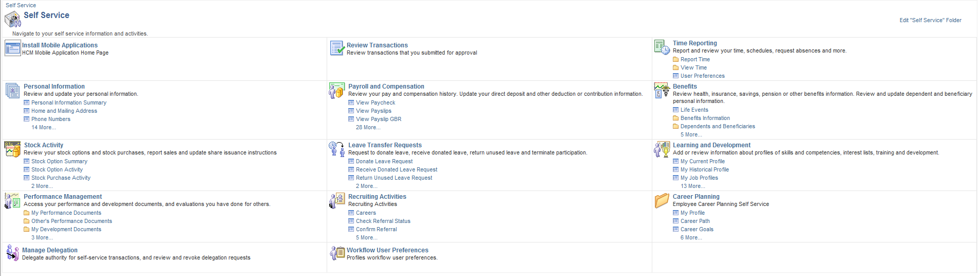The image size is (980, 276).
Task: Open the Donate Leave Request link
Action: point(384,161)
